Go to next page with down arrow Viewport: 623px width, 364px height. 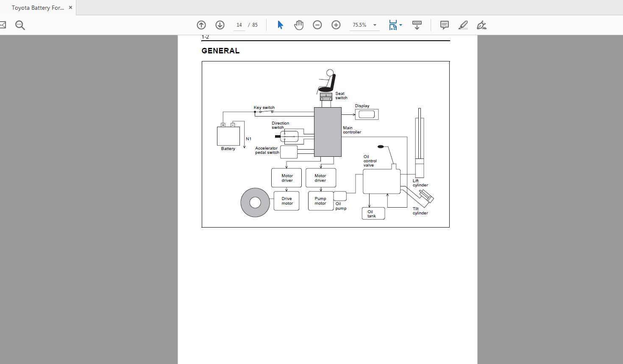(220, 25)
